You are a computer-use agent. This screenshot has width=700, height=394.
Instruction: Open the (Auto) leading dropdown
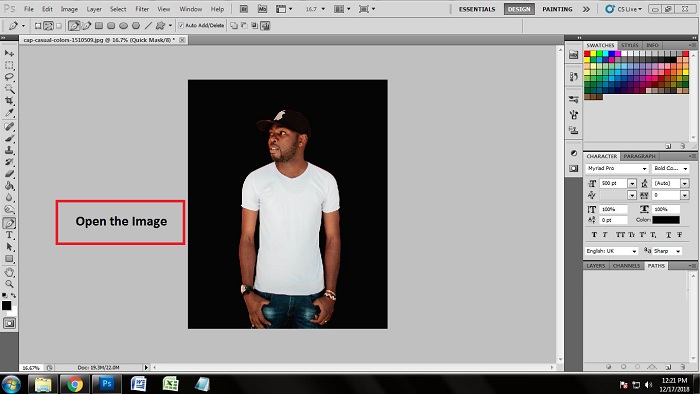coord(684,183)
